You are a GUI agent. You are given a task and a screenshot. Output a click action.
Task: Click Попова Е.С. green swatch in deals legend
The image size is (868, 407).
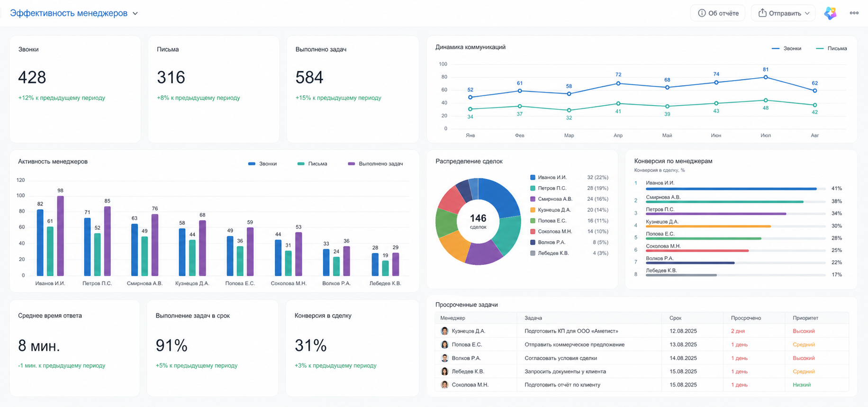(533, 221)
